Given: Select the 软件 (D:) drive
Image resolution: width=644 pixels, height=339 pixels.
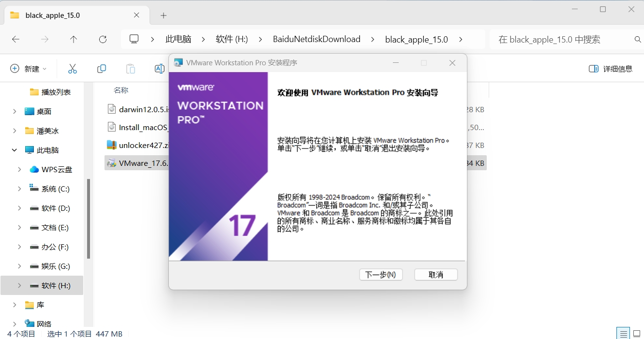Looking at the screenshot, I should click(x=55, y=208).
